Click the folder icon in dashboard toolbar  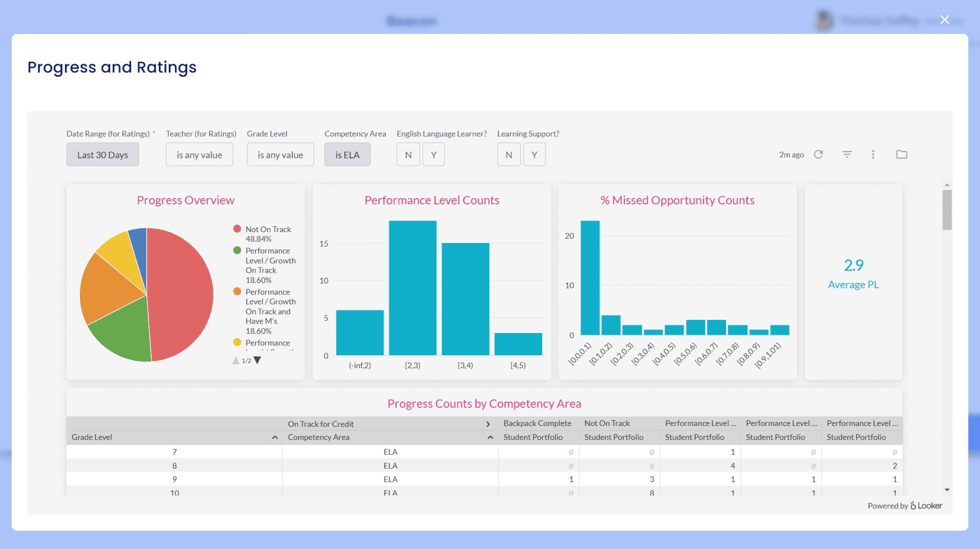point(902,154)
